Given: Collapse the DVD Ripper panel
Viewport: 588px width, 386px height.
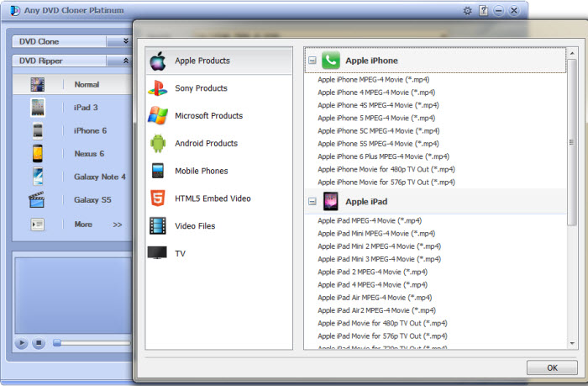Looking at the screenshot, I should click(x=126, y=61).
